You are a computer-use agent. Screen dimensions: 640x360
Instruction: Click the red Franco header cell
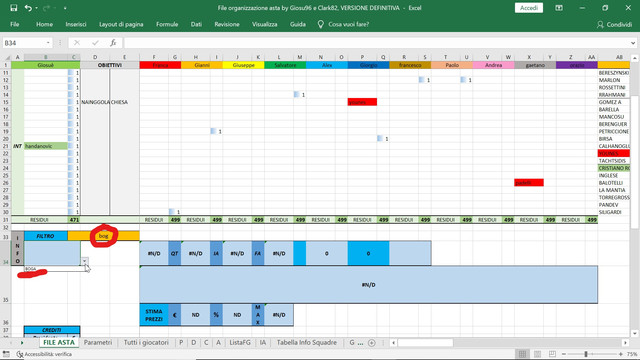160,65
